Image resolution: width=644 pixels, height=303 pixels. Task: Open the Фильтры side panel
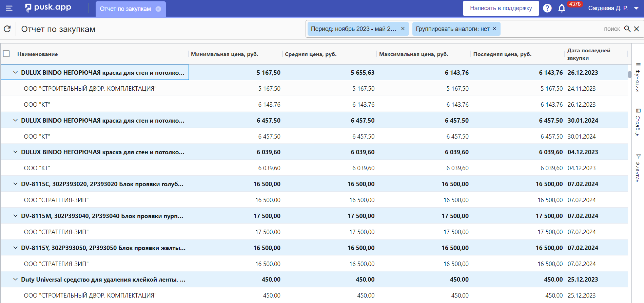click(638, 169)
